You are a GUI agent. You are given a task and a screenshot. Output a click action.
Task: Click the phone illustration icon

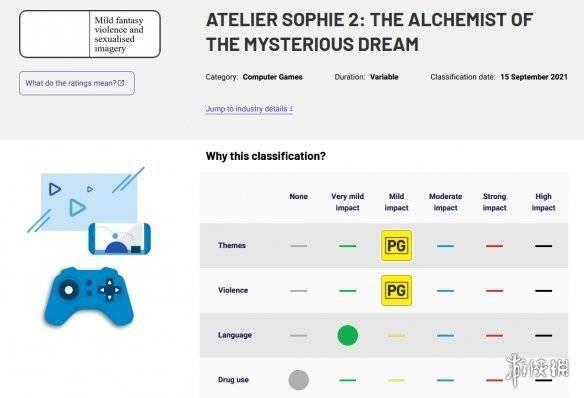tap(120, 239)
